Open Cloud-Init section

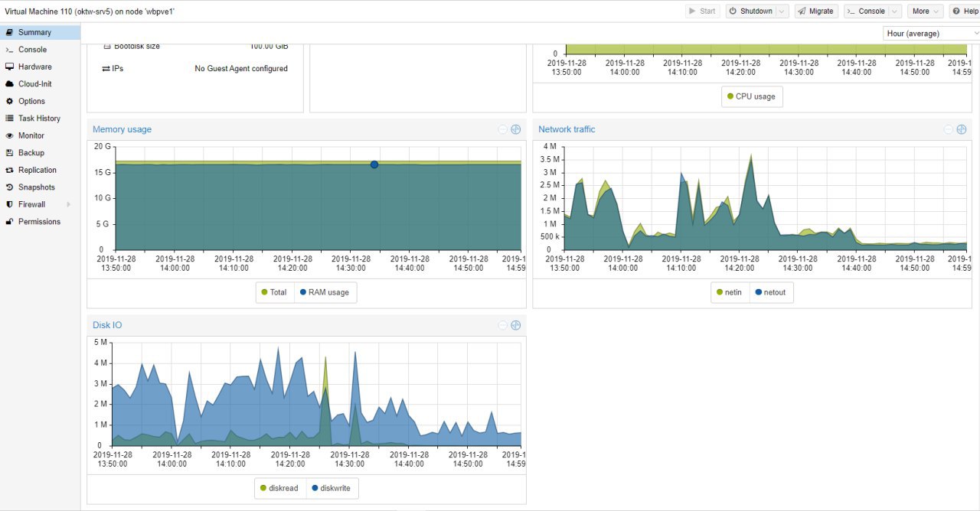[40, 84]
